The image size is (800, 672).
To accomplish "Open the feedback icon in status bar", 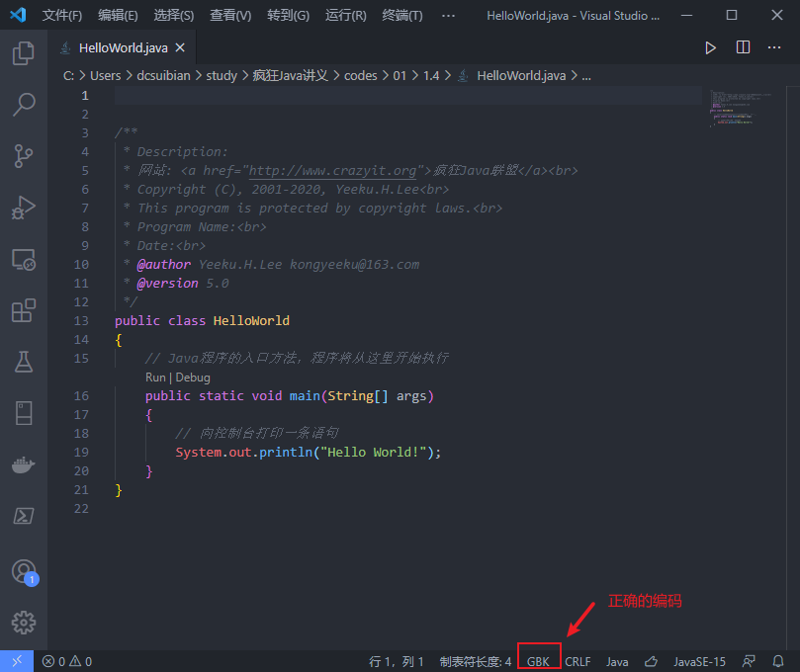I will tap(749, 661).
